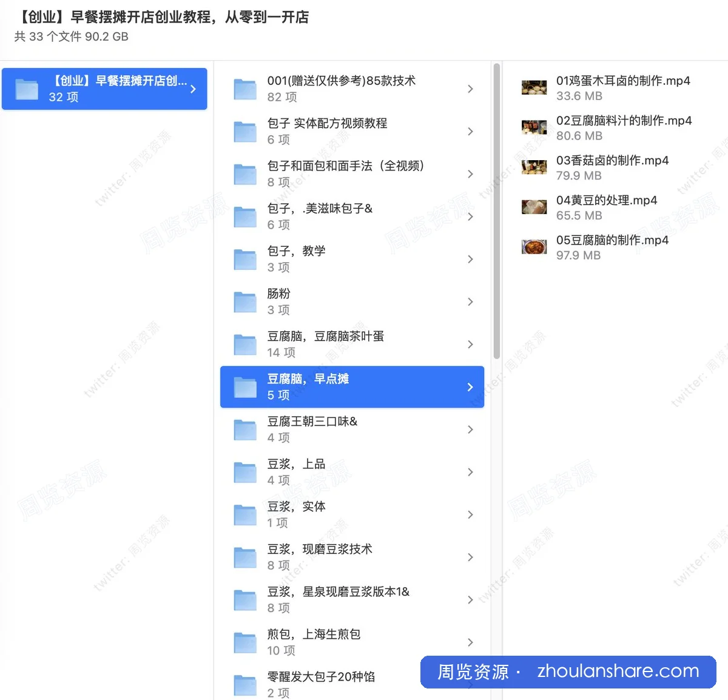Viewport: 728px width, 700px height.
Task: Click folder icon of 包子，.美滋味包子&
Action: 245,217
